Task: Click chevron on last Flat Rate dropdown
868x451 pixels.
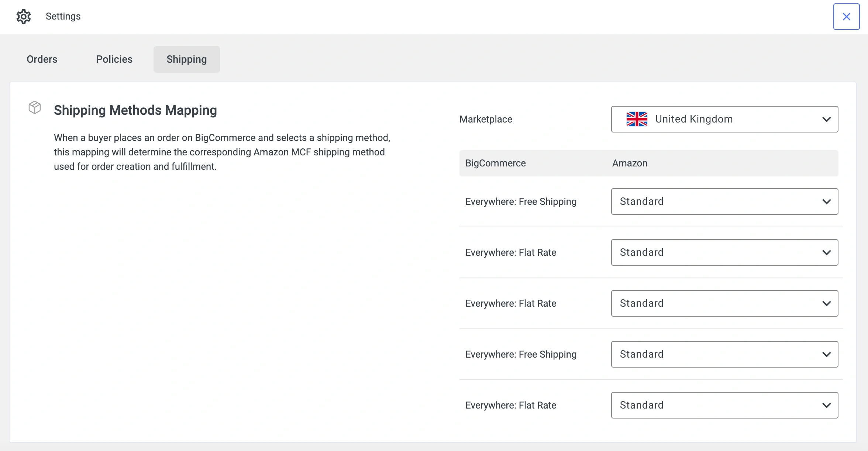Action: click(x=826, y=405)
